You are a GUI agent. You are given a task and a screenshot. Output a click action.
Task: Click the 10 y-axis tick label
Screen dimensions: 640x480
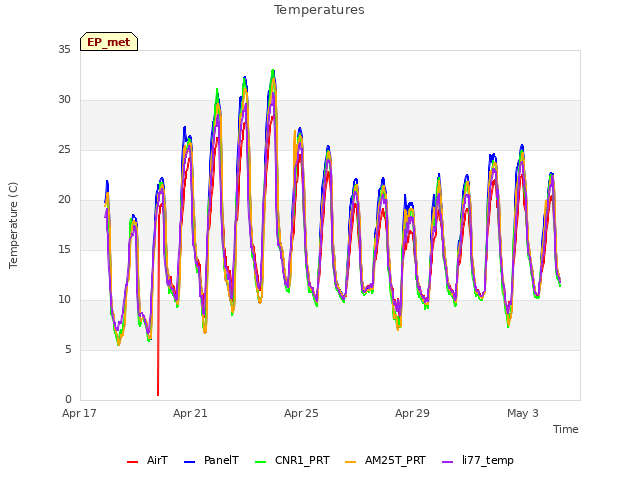click(64, 300)
